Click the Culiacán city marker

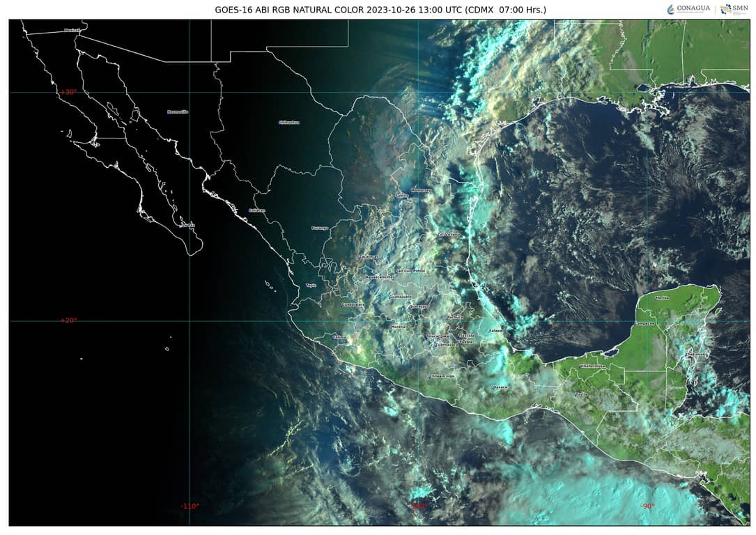coord(257,210)
